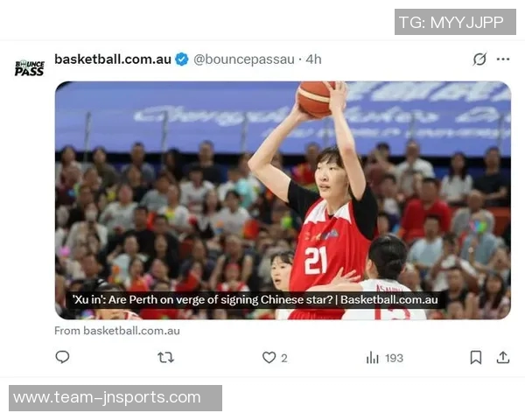Click the like count 2
This screenshot has width=525, height=420.
click(x=284, y=359)
